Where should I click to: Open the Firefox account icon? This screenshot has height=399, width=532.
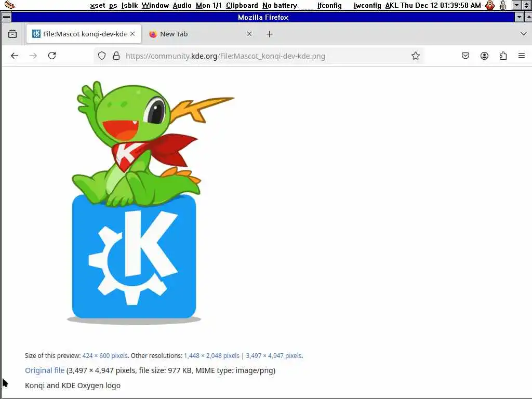click(485, 56)
